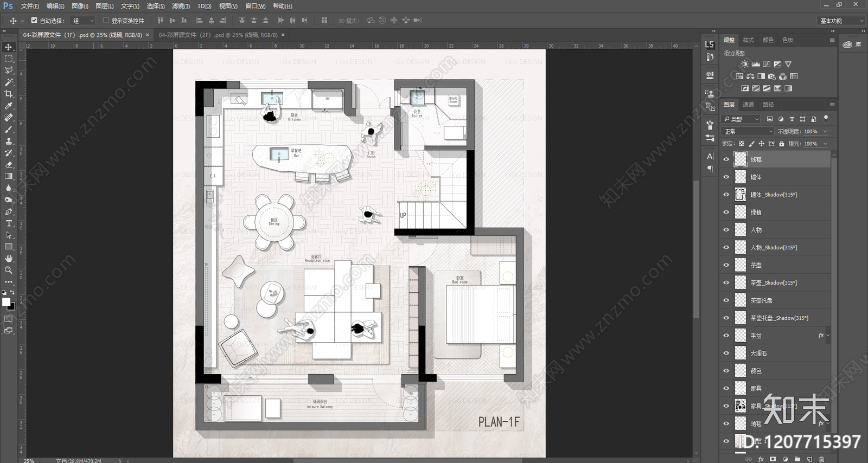Select the Zoom tool
This screenshot has width=868, height=463.
click(9, 270)
